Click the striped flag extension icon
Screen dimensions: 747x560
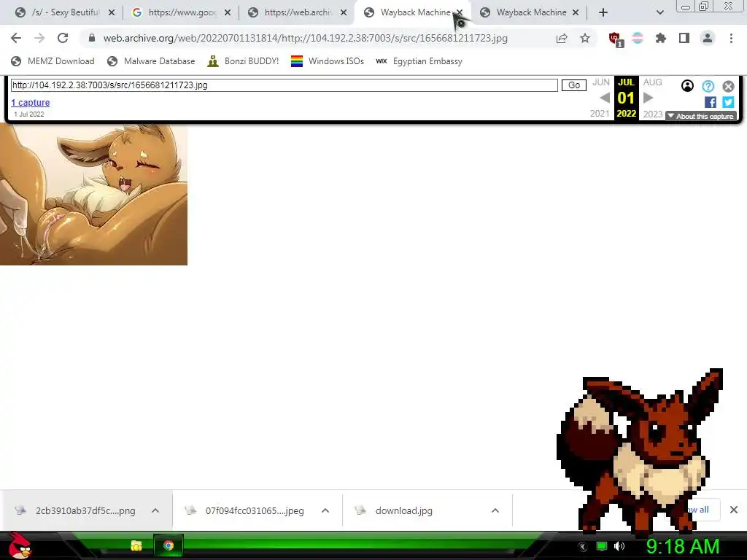click(x=638, y=38)
